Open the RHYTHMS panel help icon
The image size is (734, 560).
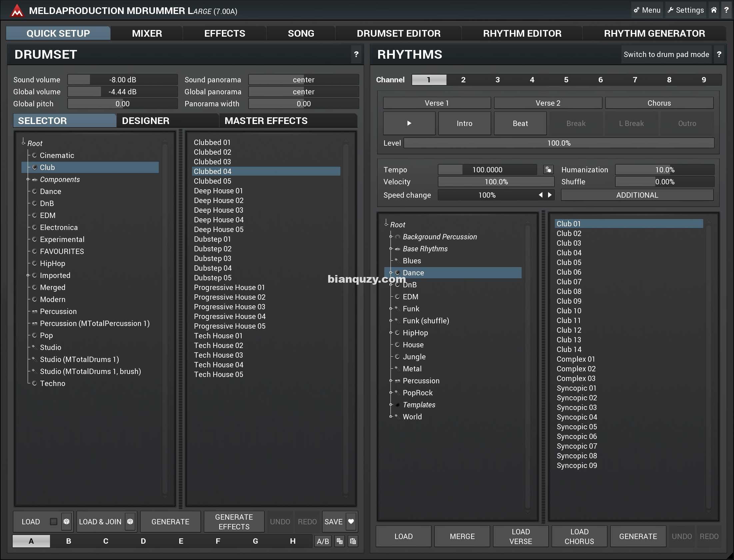[x=719, y=54]
